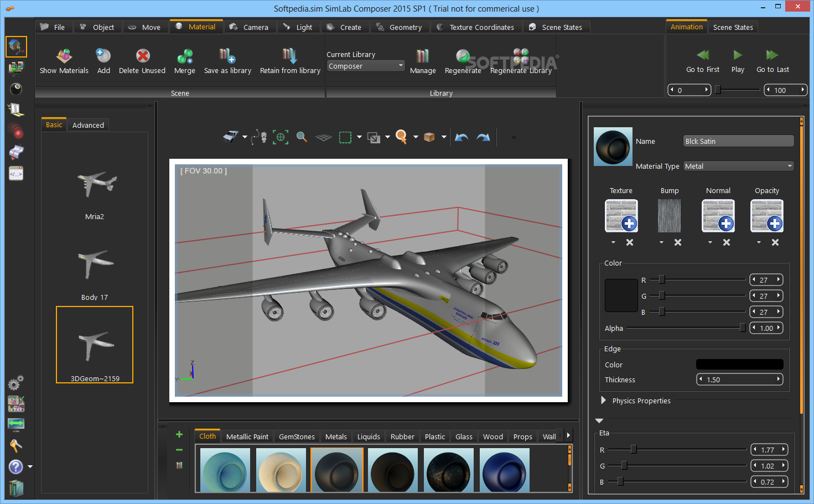The image size is (814, 504).
Task: Remove the Bump map with X
Action: tap(678, 242)
